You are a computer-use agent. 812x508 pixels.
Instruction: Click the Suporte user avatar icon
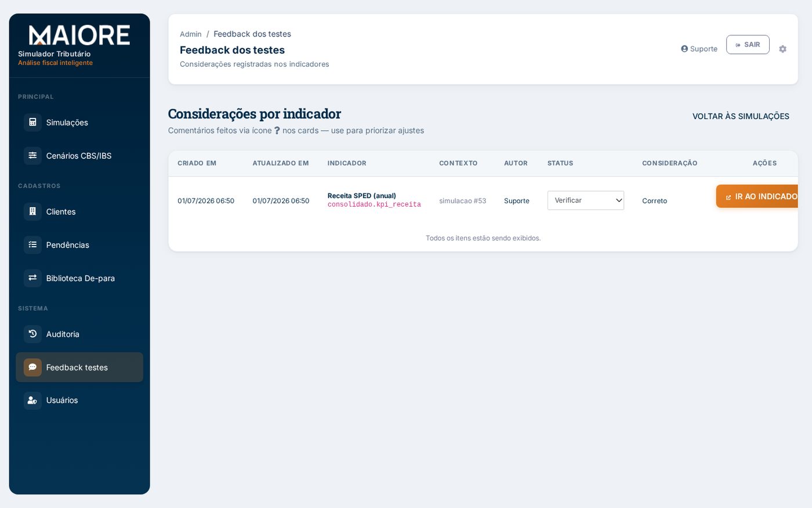684,49
